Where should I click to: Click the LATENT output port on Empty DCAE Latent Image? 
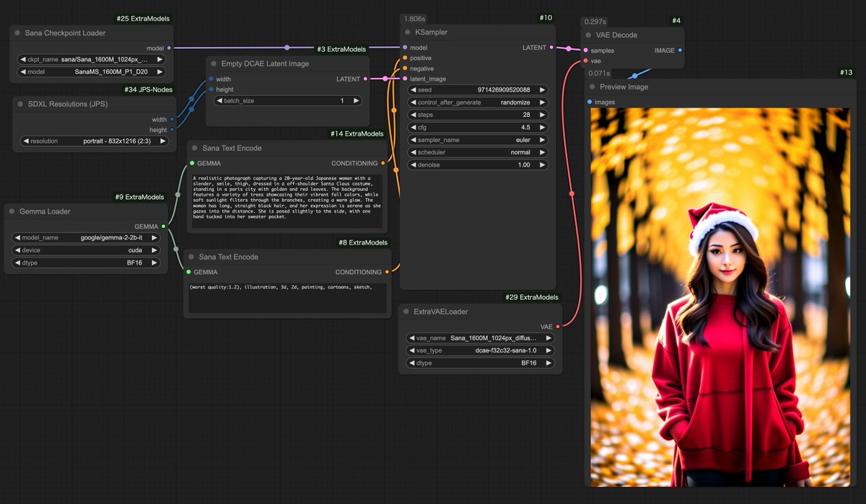click(365, 79)
